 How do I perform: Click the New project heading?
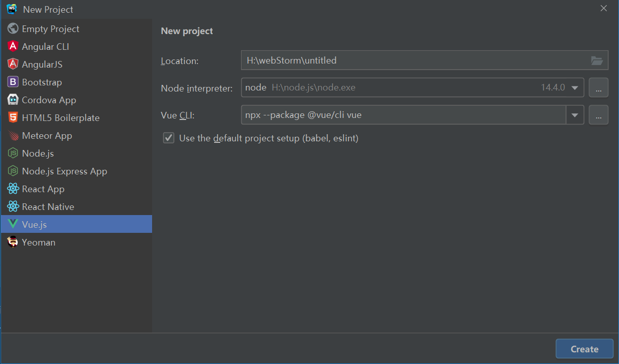click(x=187, y=31)
